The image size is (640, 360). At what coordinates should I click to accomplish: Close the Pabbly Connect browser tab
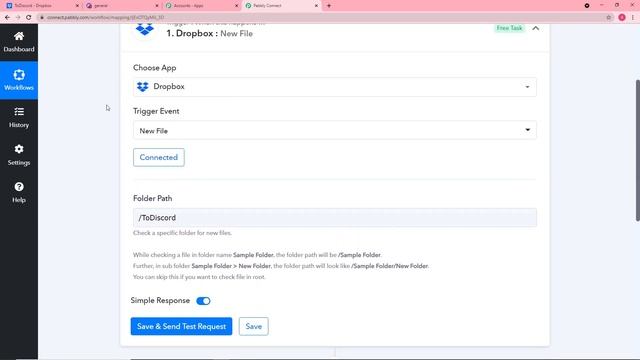coord(316,6)
